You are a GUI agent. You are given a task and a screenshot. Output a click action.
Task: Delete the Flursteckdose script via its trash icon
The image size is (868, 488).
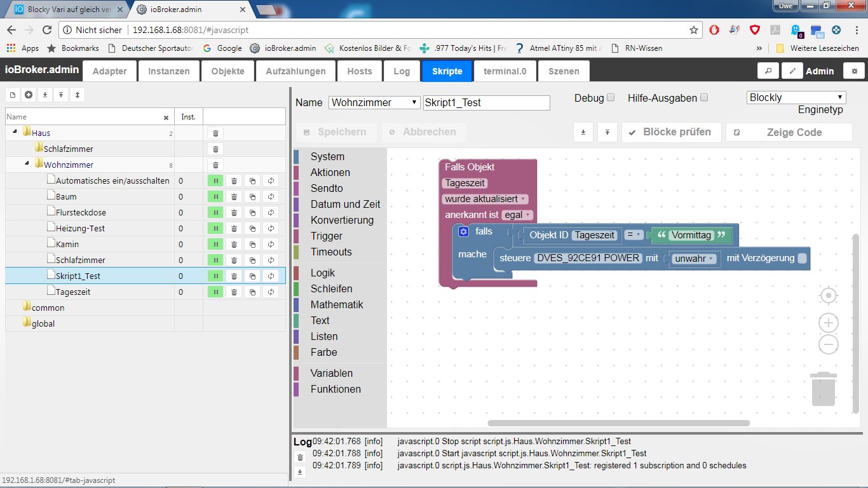(x=234, y=213)
